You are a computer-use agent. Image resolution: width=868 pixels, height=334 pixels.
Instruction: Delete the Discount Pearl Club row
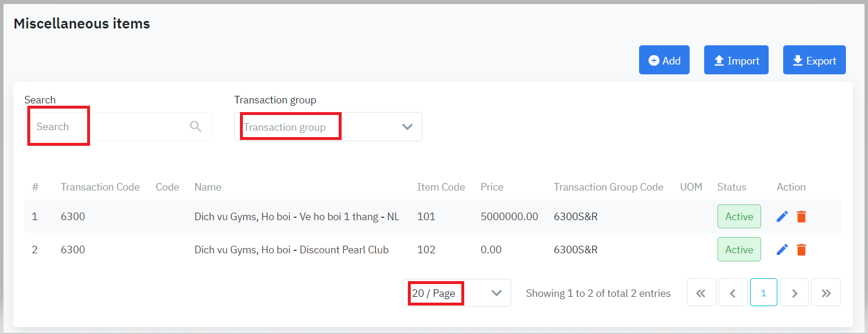click(801, 250)
